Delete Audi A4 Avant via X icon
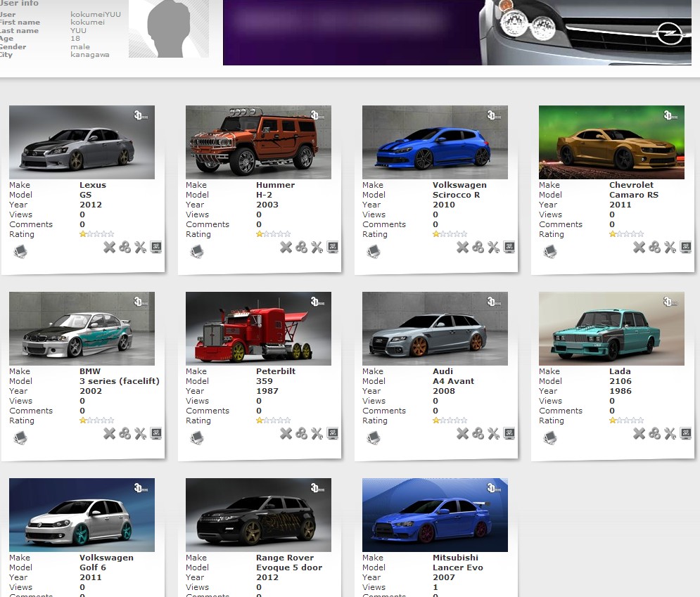Screen dimensions: 700x597 (463, 434)
